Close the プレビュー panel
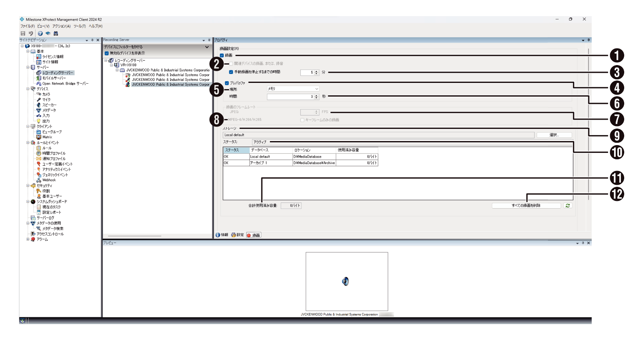644x340 pixels. 588,243
